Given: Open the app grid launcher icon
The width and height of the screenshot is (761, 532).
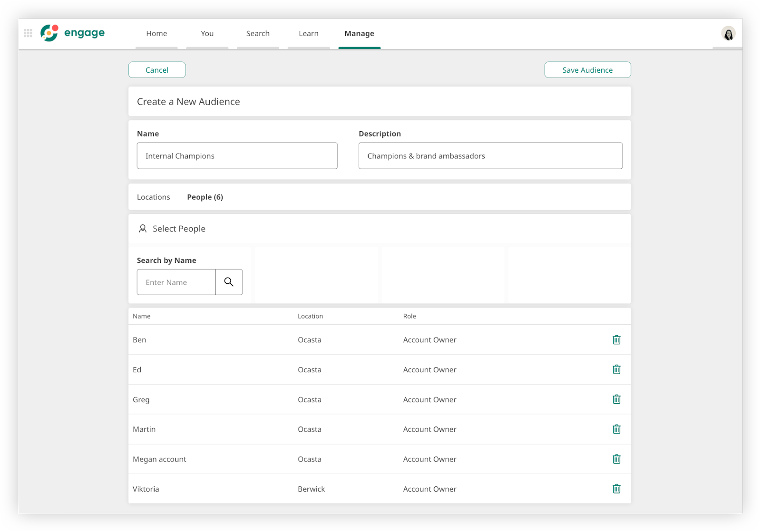Looking at the screenshot, I should pyautogui.click(x=28, y=33).
